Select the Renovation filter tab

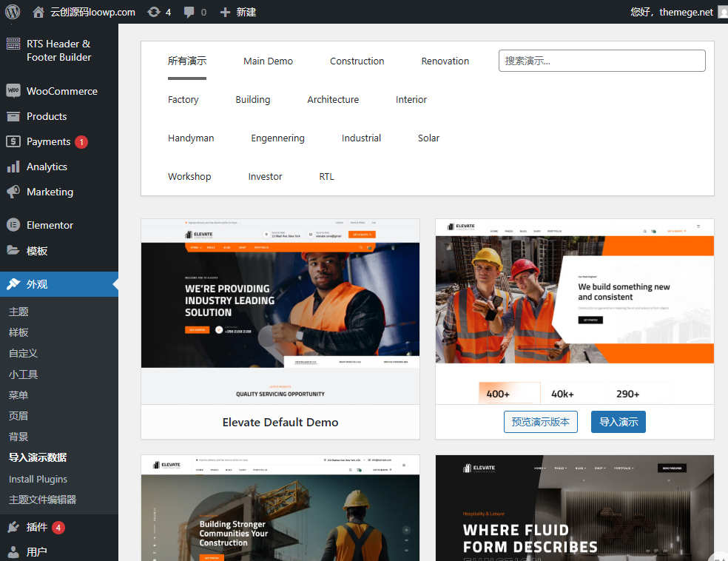[x=445, y=61]
